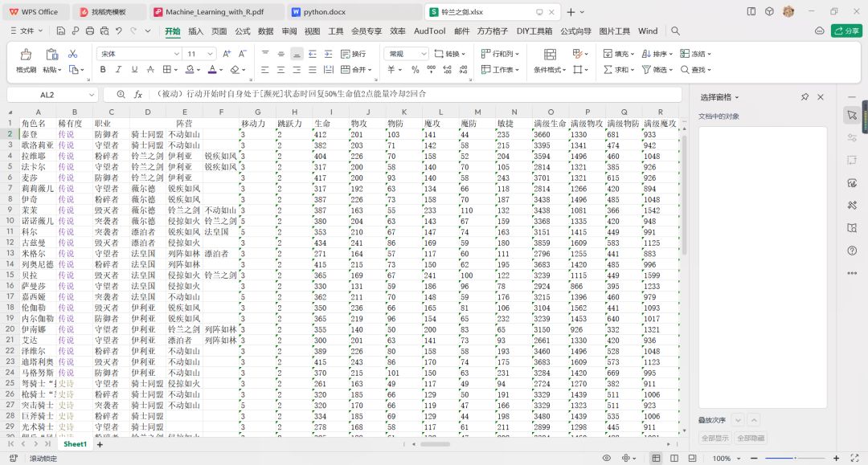Toggle wrap text (换行)
The image size is (868, 465).
pos(353,54)
